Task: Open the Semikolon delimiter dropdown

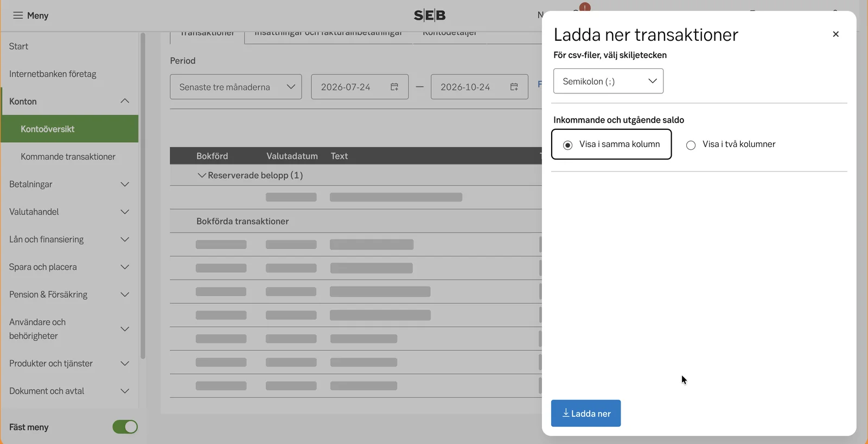Action: pyautogui.click(x=608, y=81)
